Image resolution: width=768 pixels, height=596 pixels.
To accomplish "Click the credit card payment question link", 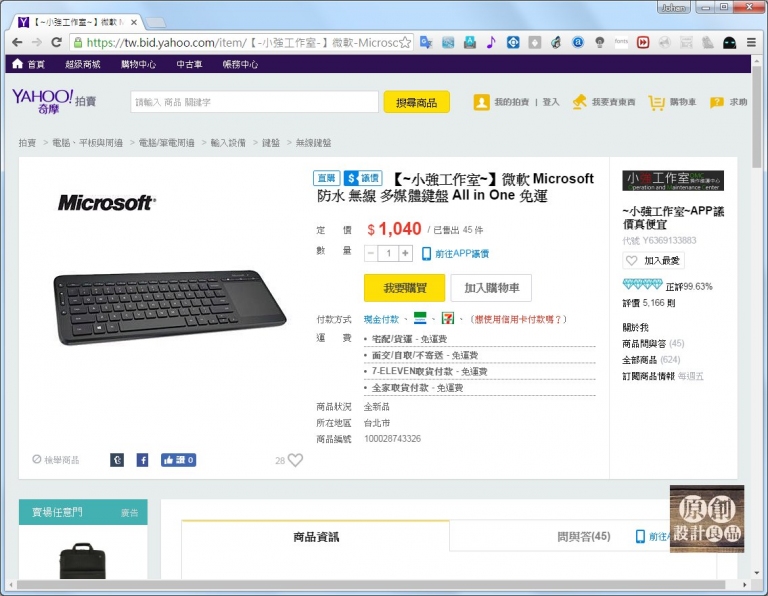I will [x=517, y=319].
